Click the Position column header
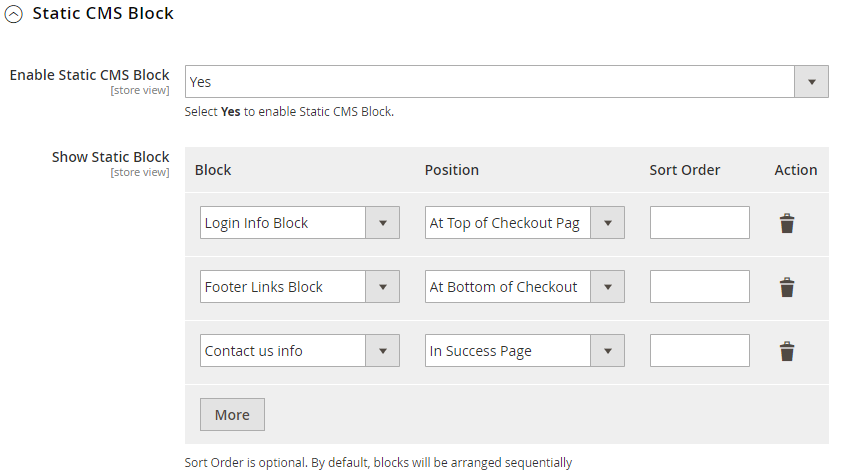Image resolution: width=843 pixels, height=474 pixels. tap(452, 170)
